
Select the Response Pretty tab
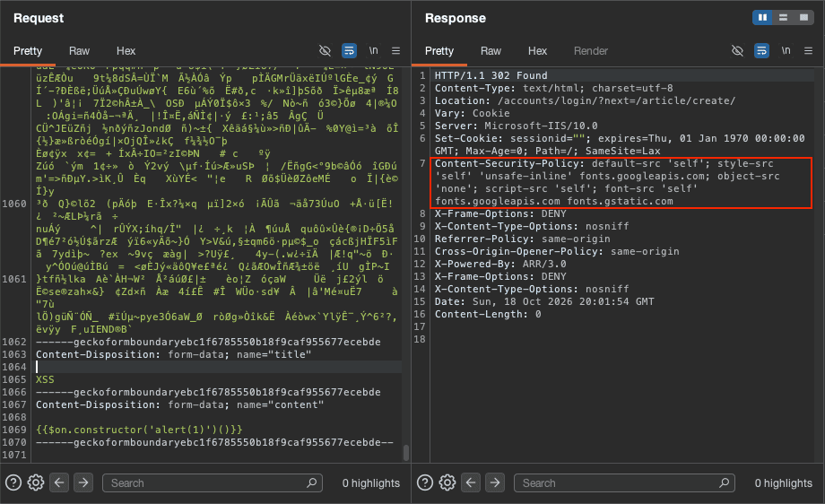tap(439, 51)
